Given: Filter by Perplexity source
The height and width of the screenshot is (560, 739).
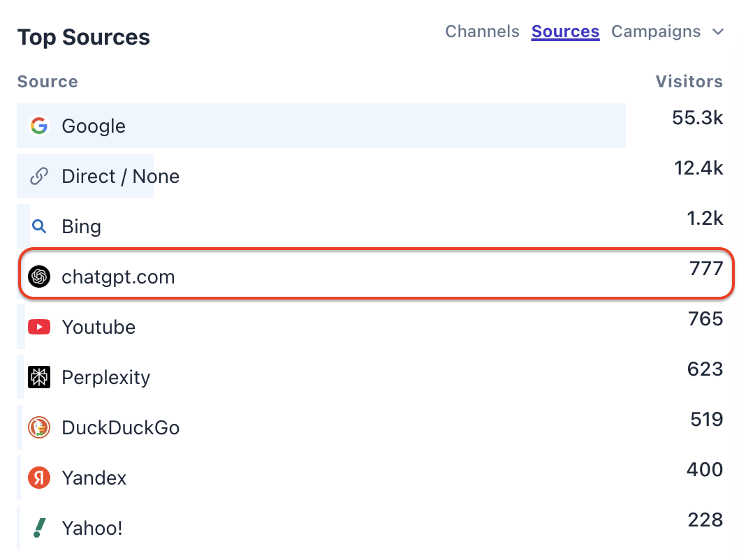Looking at the screenshot, I should [x=106, y=378].
